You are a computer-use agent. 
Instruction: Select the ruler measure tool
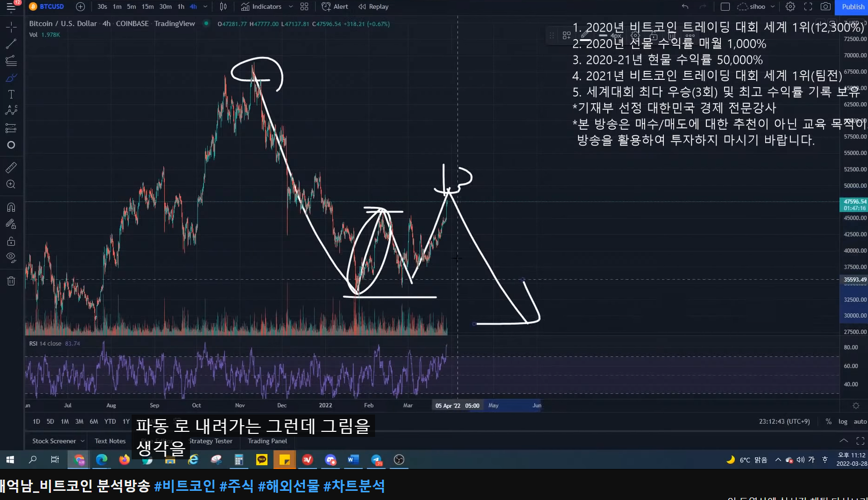11,167
